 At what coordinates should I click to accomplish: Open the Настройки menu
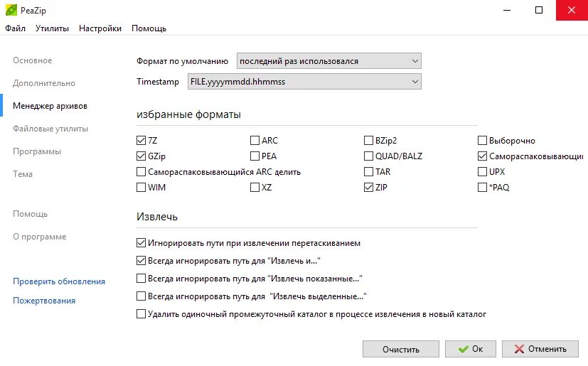(100, 28)
